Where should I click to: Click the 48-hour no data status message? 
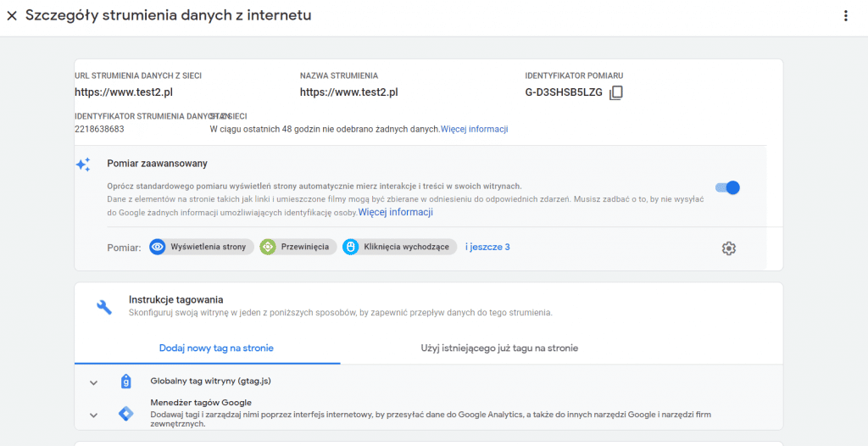pyautogui.click(x=325, y=129)
